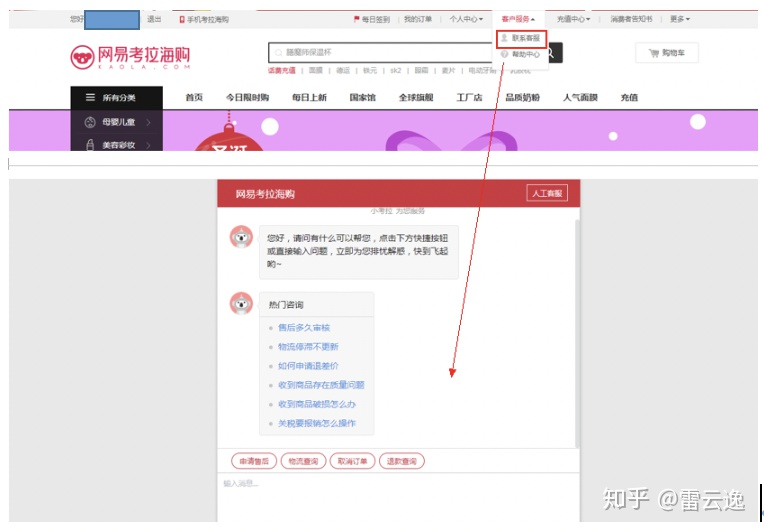Viewport: 764px width, 532px height.
Task: Collapse the 客户服务 dropdown
Action: tap(518, 19)
